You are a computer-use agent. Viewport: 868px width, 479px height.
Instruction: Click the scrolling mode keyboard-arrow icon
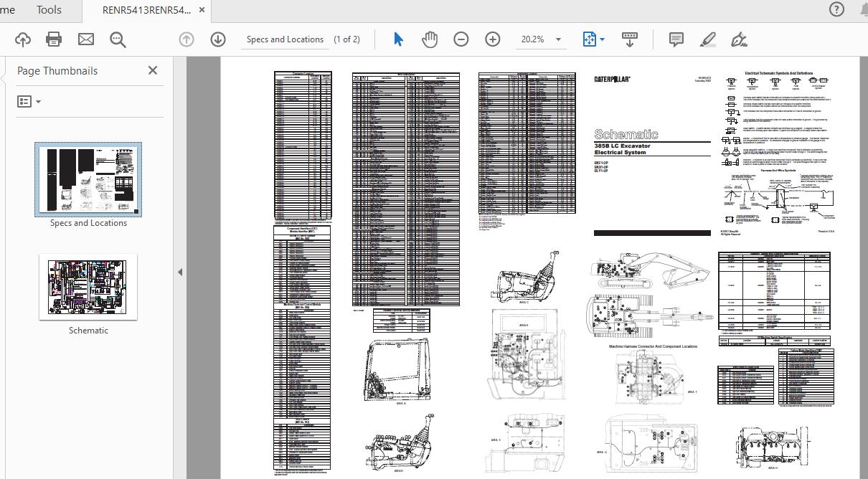pos(630,39)
